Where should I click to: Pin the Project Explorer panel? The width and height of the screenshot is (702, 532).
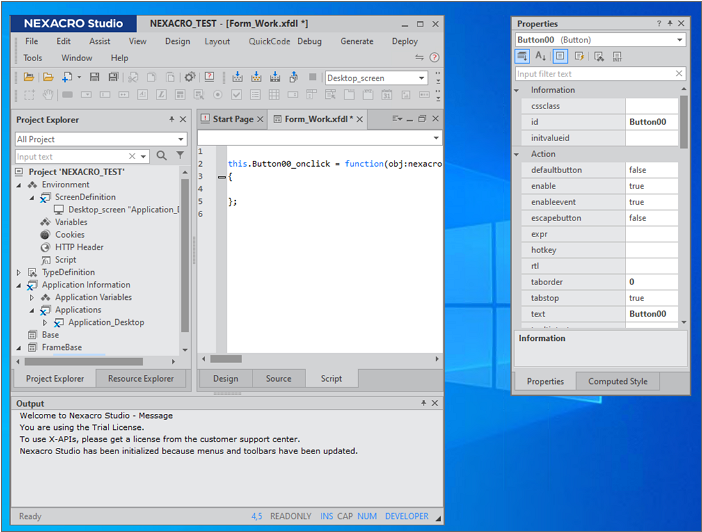pyautogui.click(x=171, y=120)
